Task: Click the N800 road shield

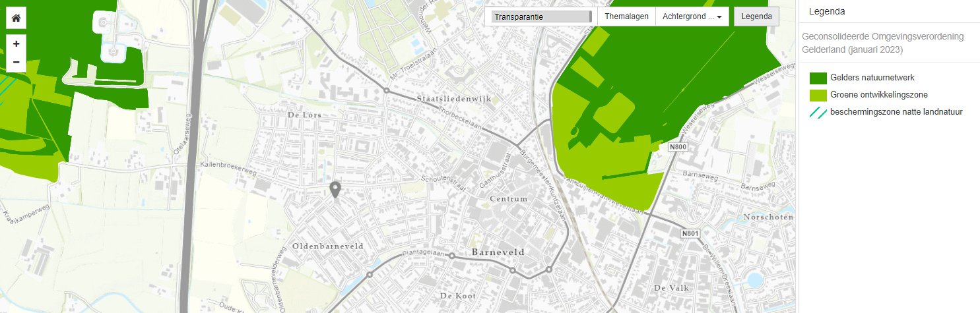Action: 677,146
